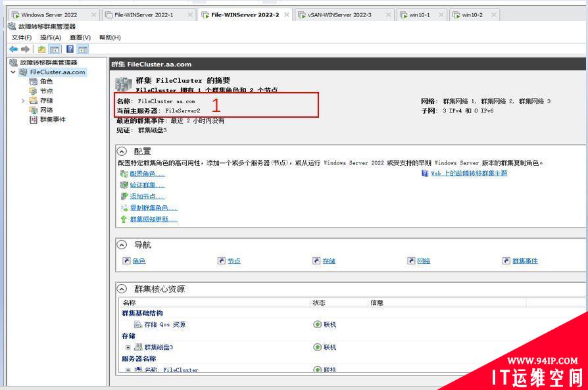Click the large cluster icon beside 群集 FileCluster 的摘要

tap(124, 84)
